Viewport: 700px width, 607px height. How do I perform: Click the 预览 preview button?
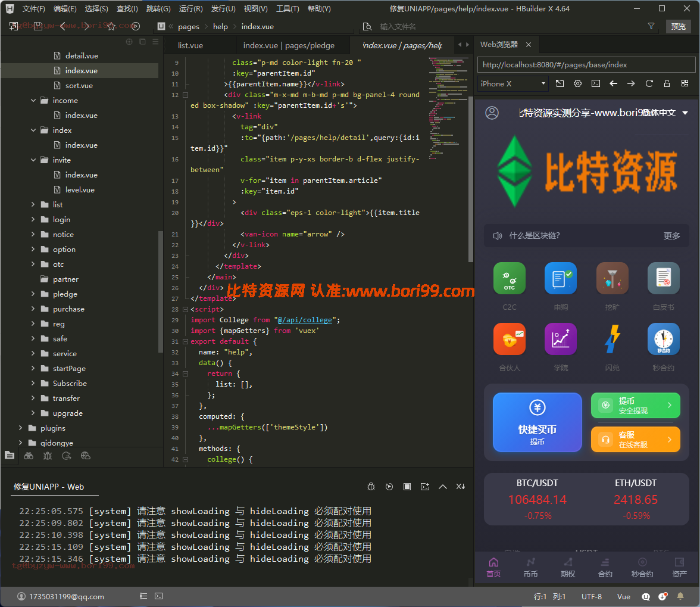[x=678, y=26]
